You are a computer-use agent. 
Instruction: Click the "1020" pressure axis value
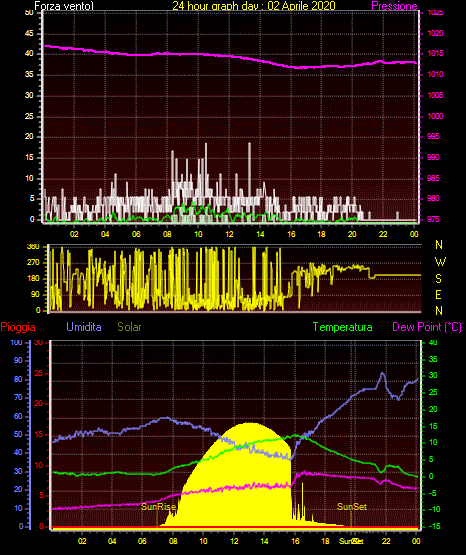coord(435,33)
